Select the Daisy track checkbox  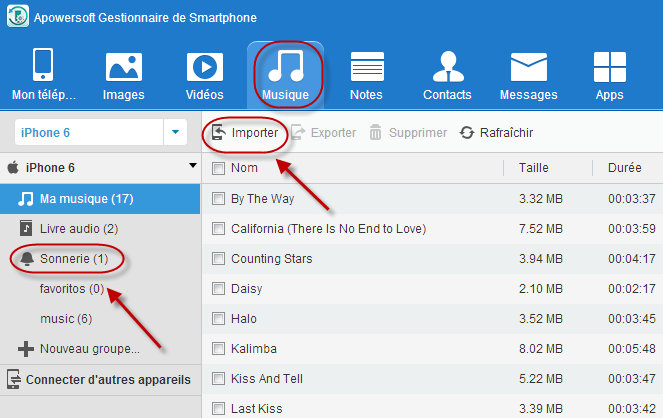coord(218,289)
